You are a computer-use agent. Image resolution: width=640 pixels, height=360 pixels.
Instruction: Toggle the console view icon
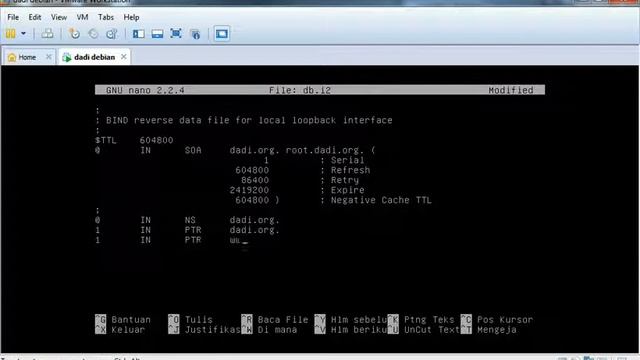click(x=222, y=33)
